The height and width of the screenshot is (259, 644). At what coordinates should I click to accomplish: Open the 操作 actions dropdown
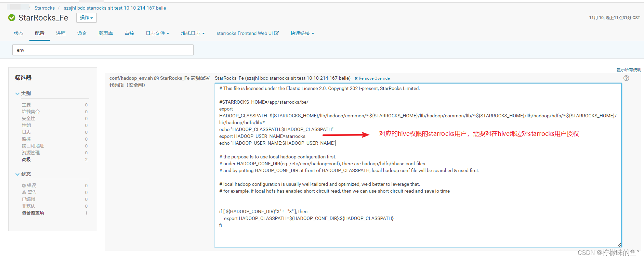(x=87, y=18)
